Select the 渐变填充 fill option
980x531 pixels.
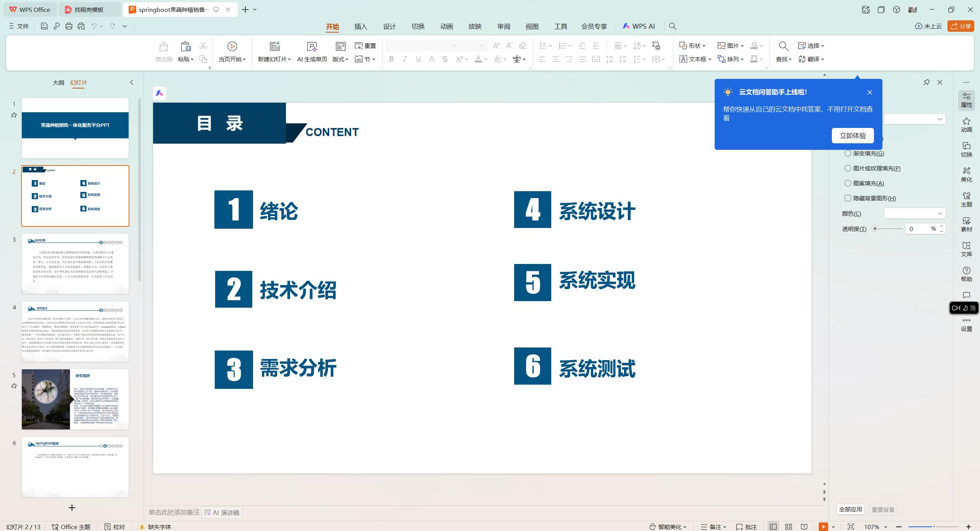[x=848, y=153]
